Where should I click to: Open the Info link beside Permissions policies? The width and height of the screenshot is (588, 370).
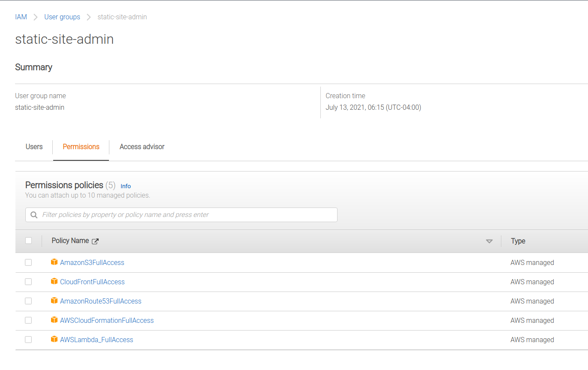[126, 186]
